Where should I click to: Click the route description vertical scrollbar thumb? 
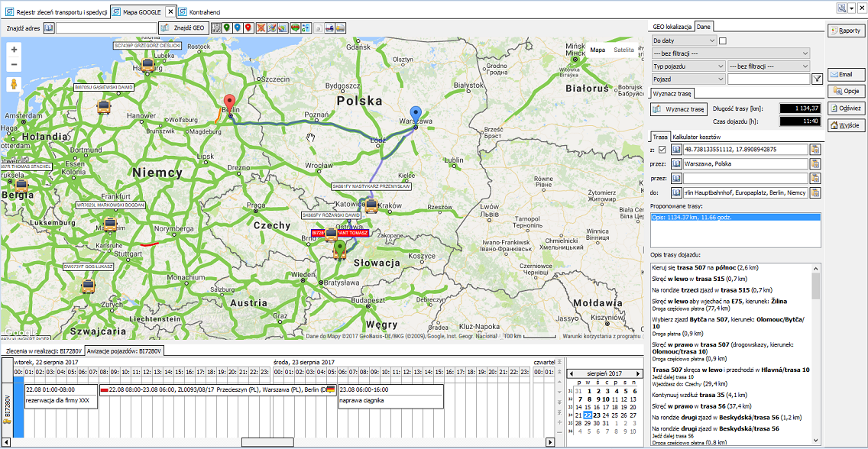(816, 285)
